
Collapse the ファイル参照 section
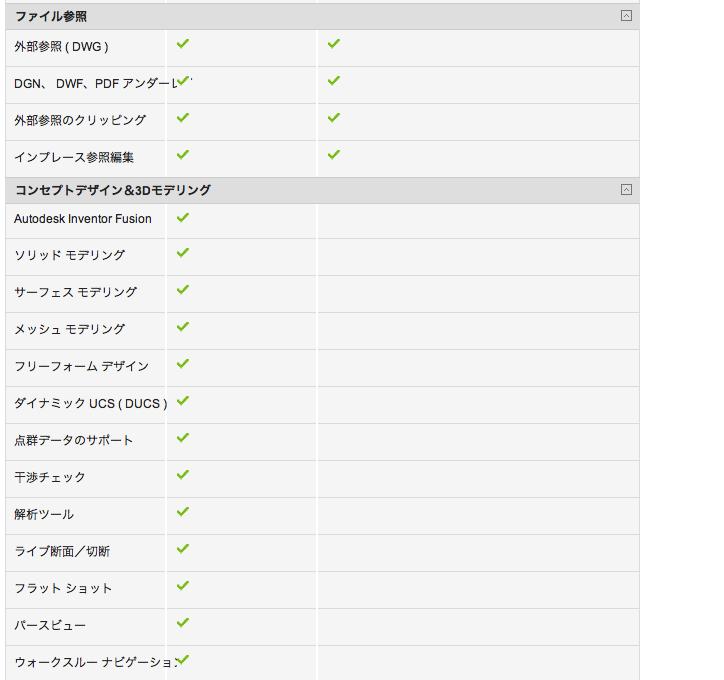[x=626, y=16]
